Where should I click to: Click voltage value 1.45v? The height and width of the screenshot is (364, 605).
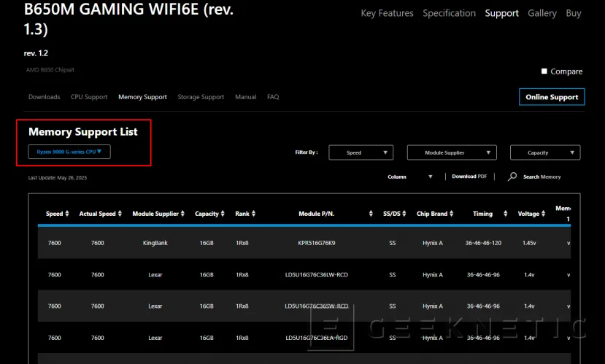tap(529, 243)
